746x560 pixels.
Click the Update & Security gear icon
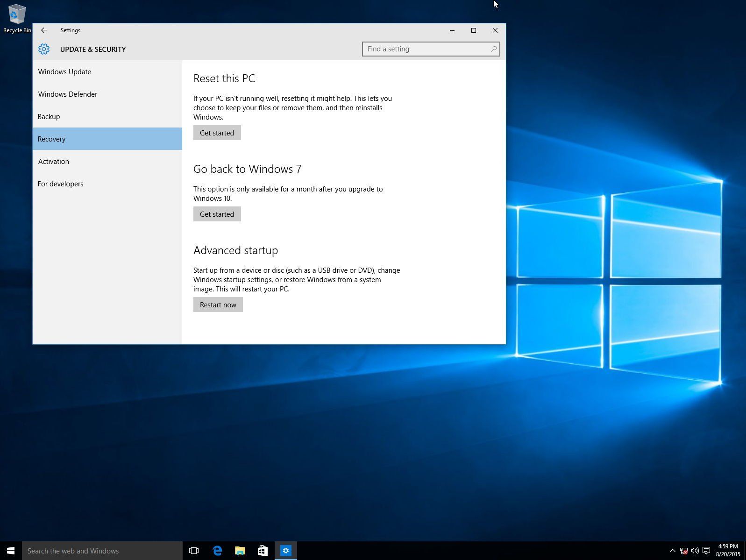click(x=44, y=49)
